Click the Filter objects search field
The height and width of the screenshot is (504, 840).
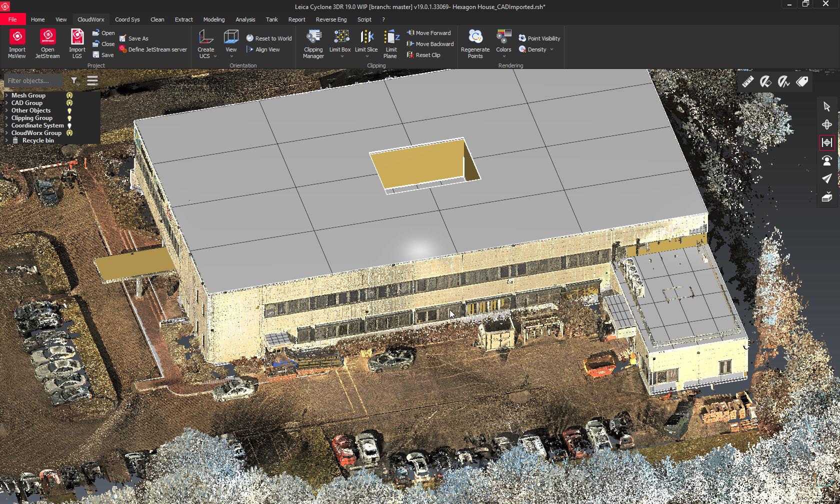tap(33, 80)
